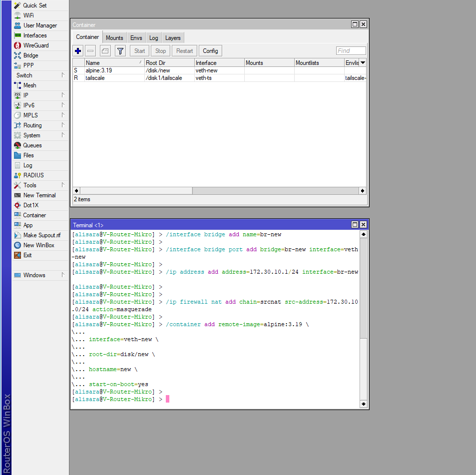The height and width of the screenshot is (475, 476).
Task: Expand the IP submenu
Action: (x=40, y=95)
